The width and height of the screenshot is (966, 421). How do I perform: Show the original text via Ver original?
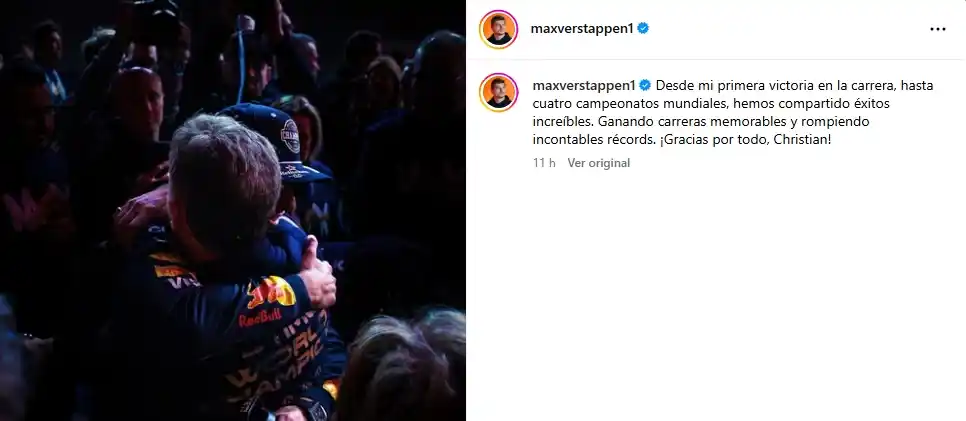tap(598, 163)
